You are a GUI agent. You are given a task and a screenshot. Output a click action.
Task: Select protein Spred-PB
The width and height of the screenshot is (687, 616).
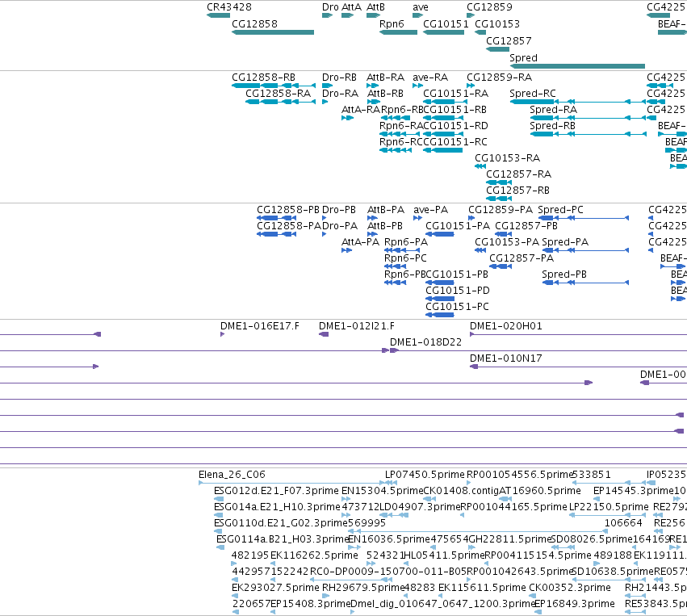[x=585, y=283]
